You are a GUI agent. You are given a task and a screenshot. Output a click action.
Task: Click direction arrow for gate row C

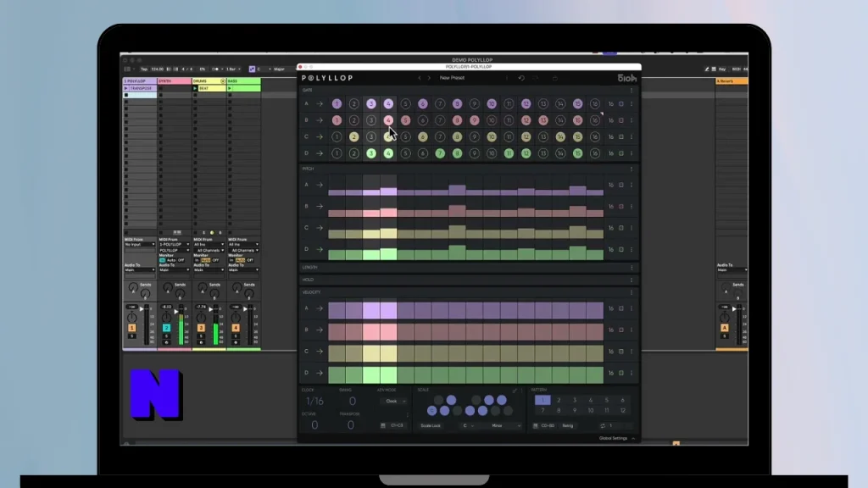(x=320, y=136)
